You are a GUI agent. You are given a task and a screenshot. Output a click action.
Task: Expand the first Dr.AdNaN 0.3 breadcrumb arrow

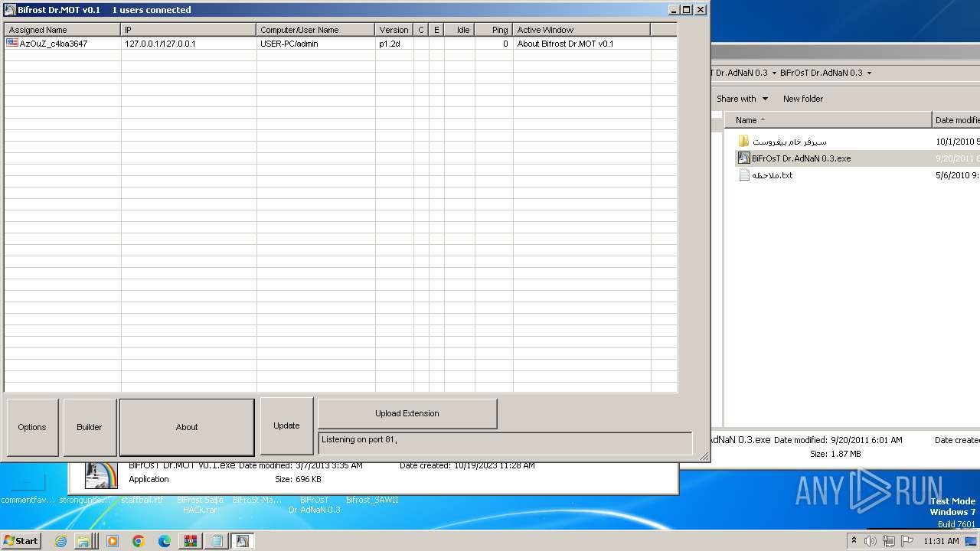[773, 73]
